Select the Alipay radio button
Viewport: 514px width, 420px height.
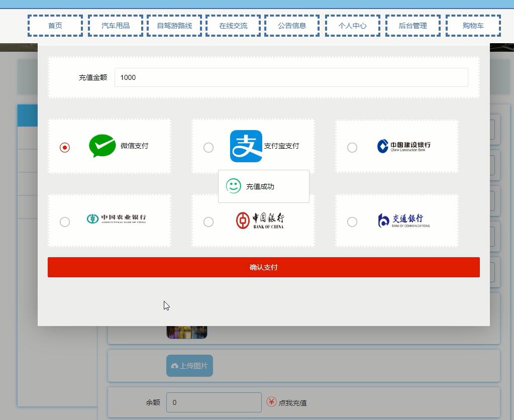pyautogui.click(x=209, y=148)
